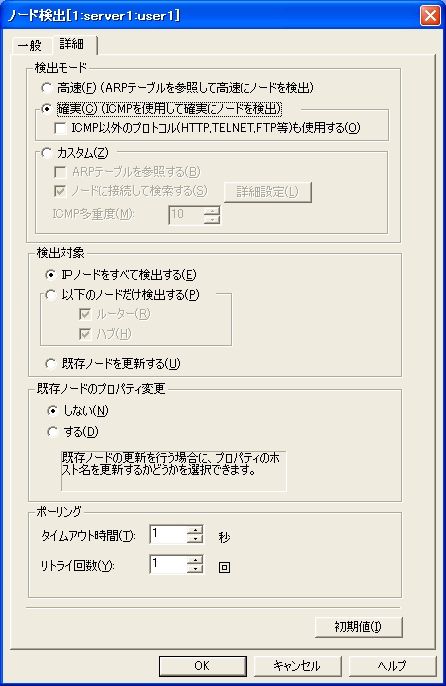Viewport: 446px width, 686px height.
Task: Select 既存ノードを更新する(U) option
Action: [x=51, y=364]
